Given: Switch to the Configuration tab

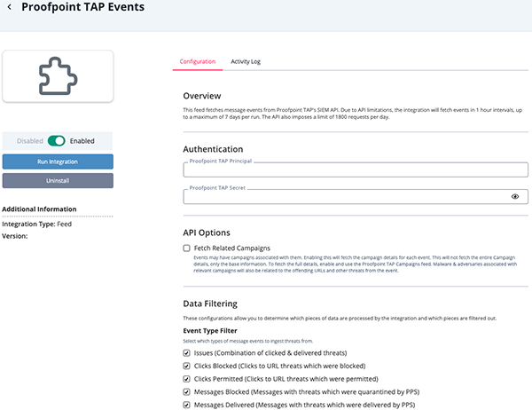Looking at the screenshot, I should (x=197, y=61).
